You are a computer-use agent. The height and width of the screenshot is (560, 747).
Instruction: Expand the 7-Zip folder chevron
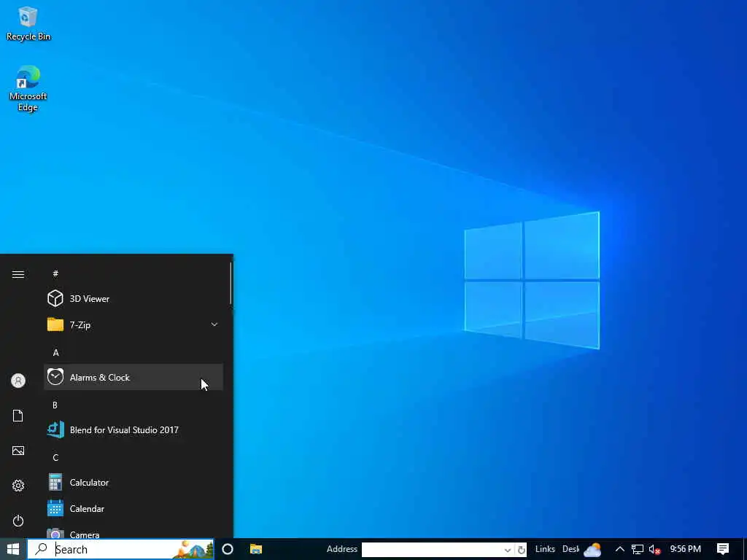(x=214, y=324)
